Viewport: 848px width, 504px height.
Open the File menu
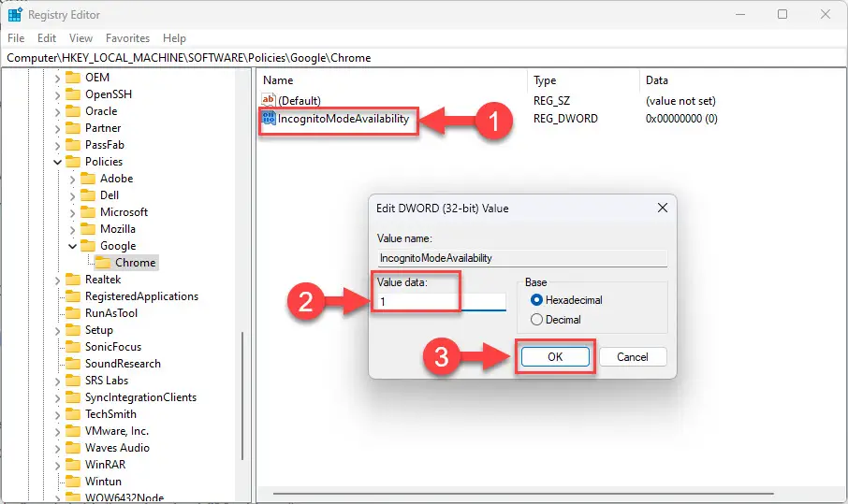(x=16, y=37)
